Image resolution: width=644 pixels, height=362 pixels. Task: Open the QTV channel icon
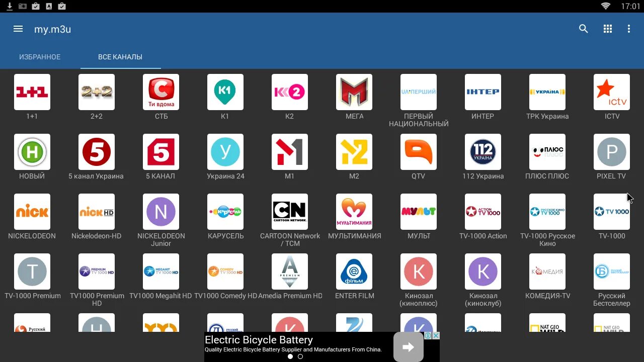point(419,152)
